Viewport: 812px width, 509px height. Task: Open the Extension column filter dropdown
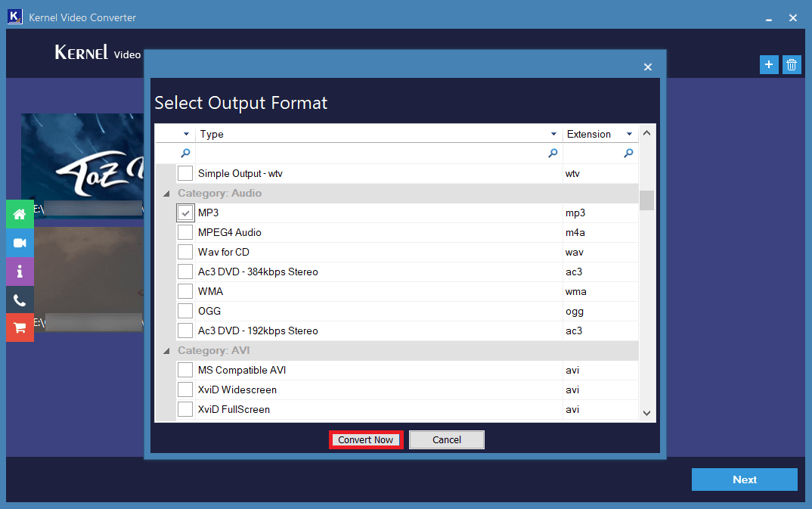click(629, 134)
